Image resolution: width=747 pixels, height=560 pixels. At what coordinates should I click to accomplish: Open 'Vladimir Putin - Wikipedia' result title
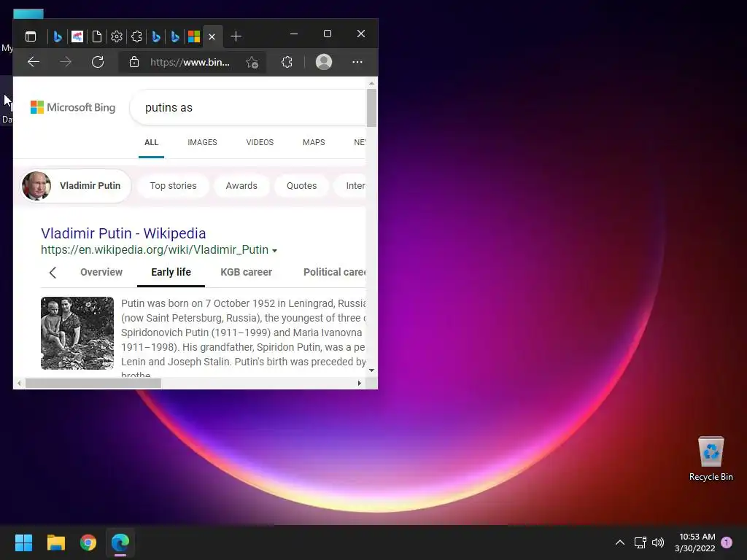pyautogui.click(x=123, y=233)
